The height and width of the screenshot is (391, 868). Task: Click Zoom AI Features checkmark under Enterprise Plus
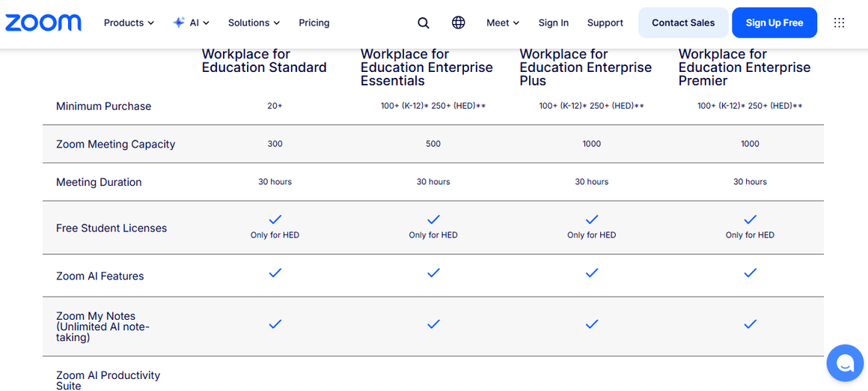592,273
